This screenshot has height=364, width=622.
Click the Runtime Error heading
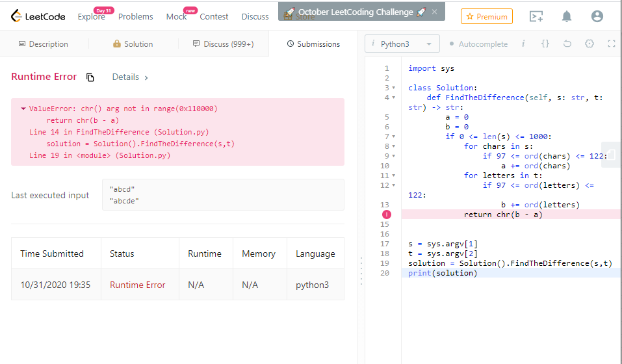pos(44,77)
